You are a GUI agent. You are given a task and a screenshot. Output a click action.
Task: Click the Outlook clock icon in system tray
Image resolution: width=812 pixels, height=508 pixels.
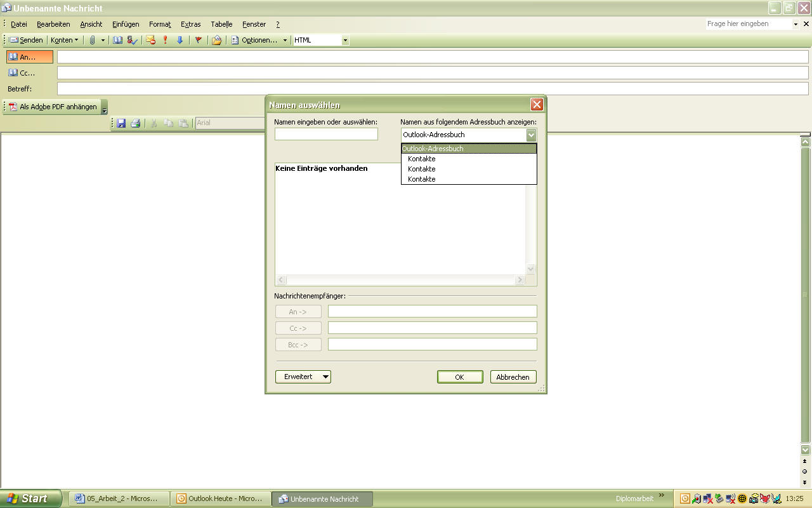click(x=684, y=498)
